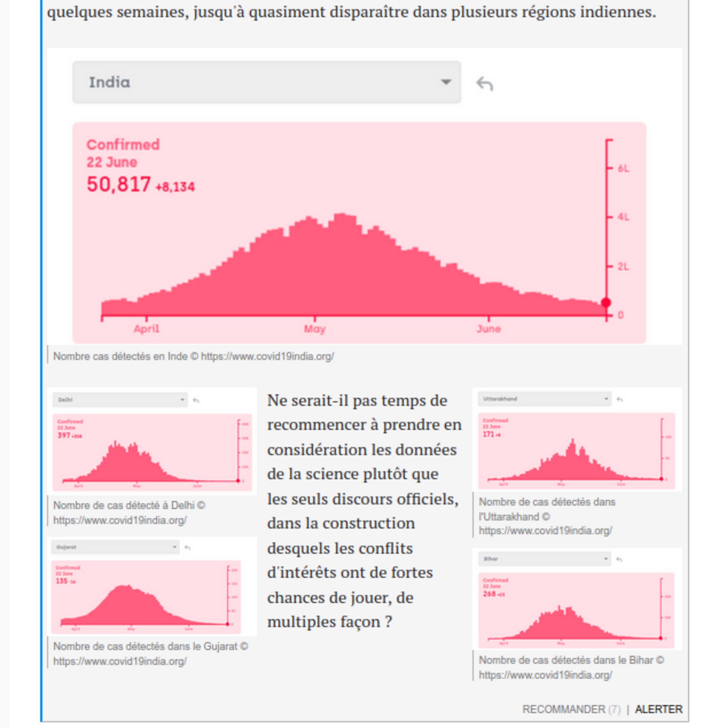Open the Delhi confirmed cases chart image

[152, 451]
